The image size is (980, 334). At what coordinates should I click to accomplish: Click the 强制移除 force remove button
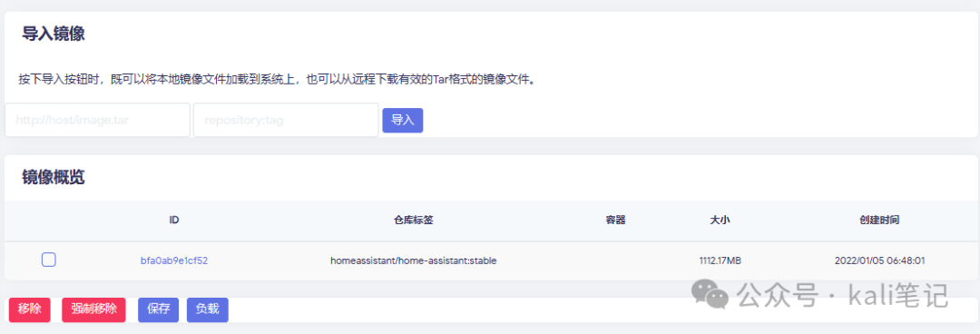click(93, 309)
